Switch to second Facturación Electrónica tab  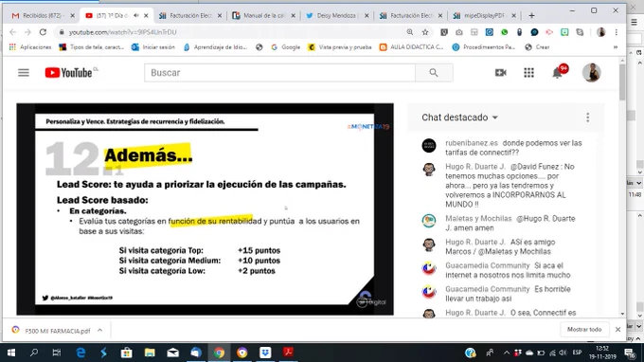(411, 15)
